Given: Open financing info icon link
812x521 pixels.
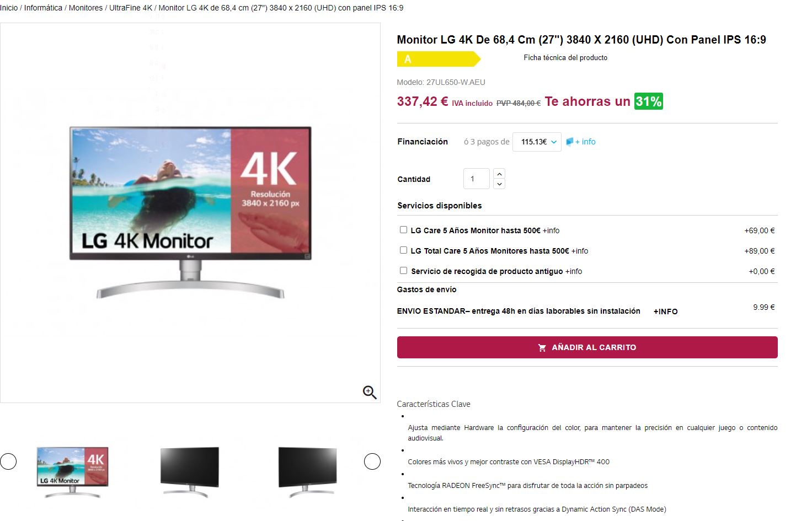Looking at the screenshot, I should [x=581, y=142].
